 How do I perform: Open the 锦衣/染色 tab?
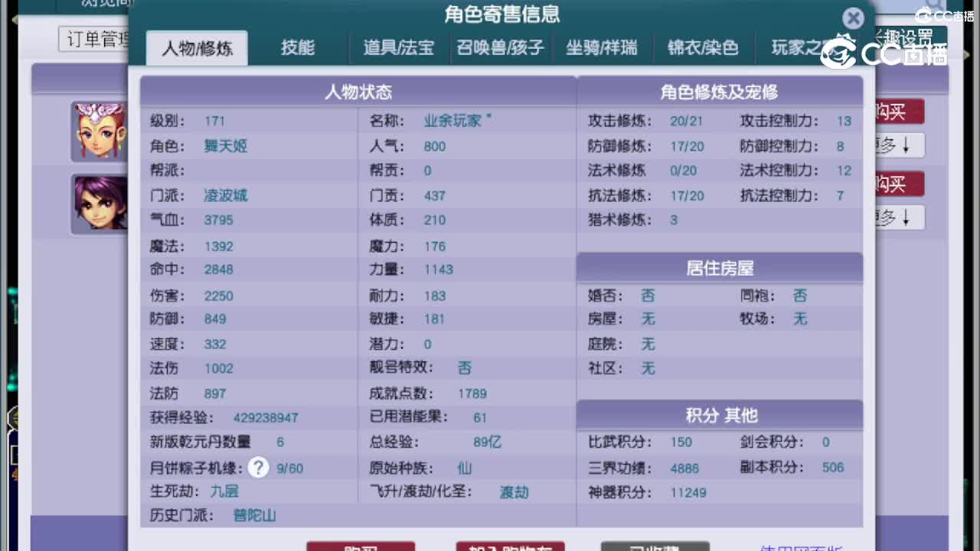click(x=703, y=47)
